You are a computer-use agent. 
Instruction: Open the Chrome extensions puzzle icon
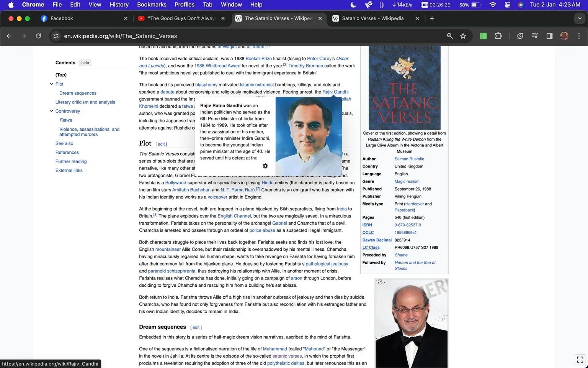point(498,36)
